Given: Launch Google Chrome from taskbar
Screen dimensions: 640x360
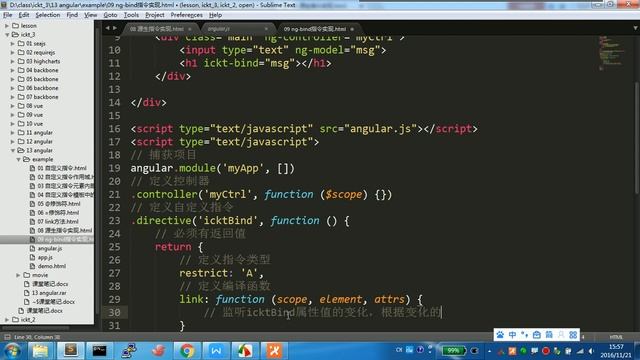Looking at the screenshot, I should click(187, 351).
